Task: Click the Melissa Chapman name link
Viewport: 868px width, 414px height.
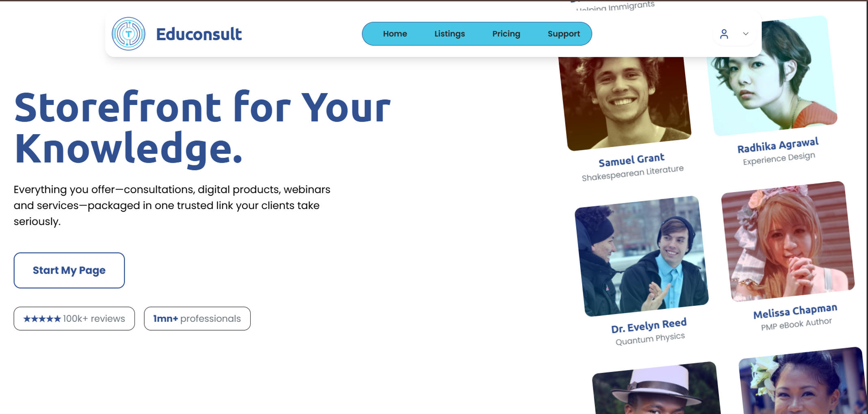Action: coord(795,311)
